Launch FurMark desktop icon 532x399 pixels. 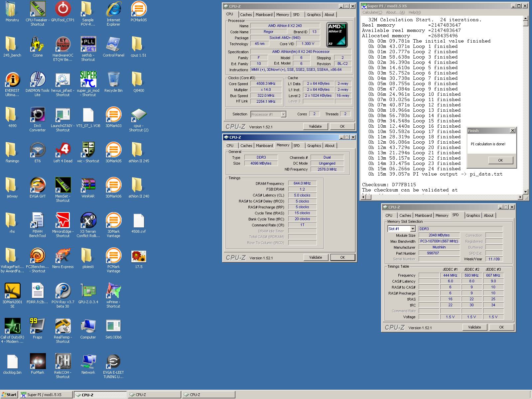tap(38, 362)
